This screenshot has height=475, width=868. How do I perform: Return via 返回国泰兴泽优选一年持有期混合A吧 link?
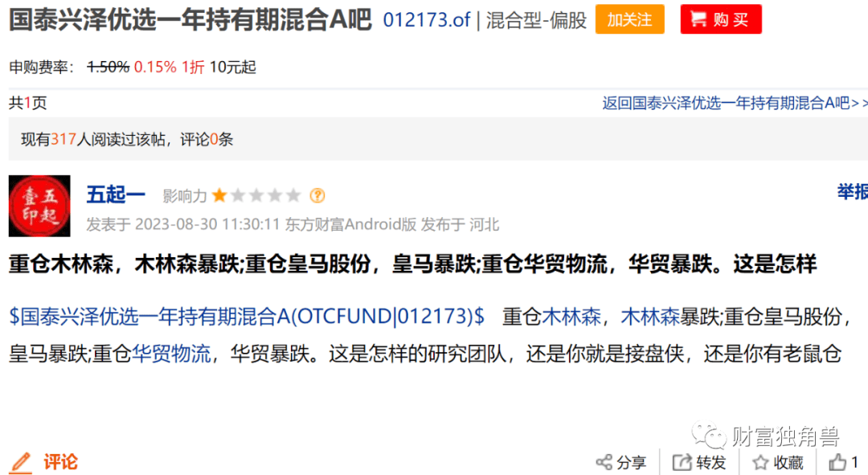pyautogui.click(x=731, y=103)
